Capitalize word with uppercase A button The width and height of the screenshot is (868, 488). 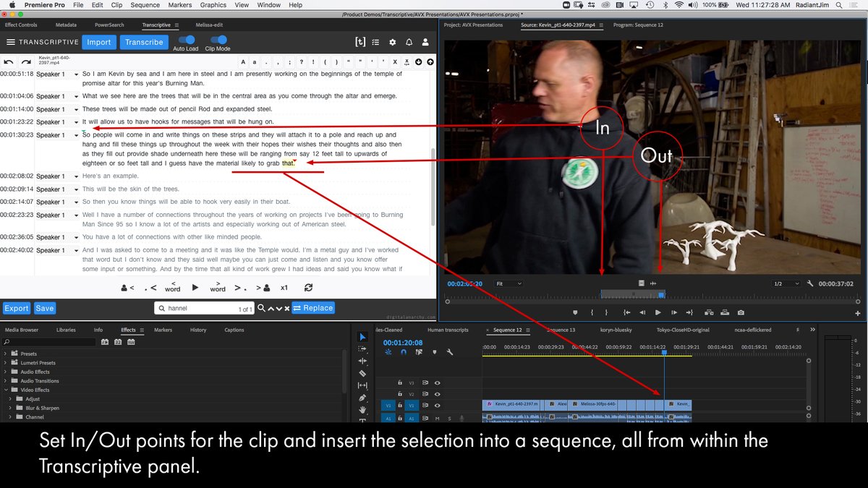coord(243,62)
